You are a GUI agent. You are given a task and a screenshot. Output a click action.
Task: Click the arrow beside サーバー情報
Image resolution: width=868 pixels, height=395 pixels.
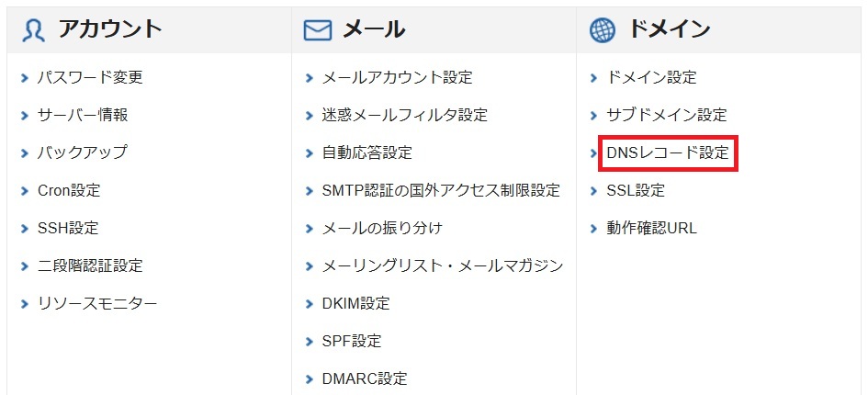tap(25, 116)
